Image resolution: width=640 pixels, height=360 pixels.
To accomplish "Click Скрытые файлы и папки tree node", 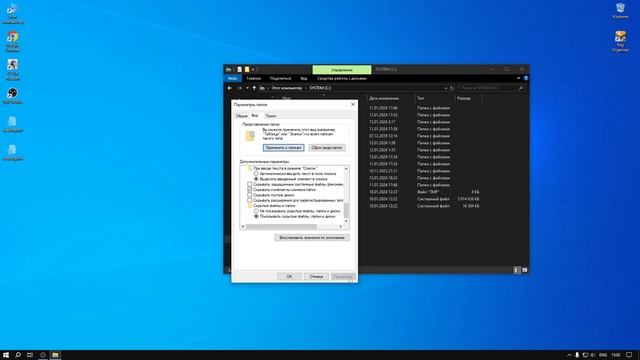I will pos(274,206).
